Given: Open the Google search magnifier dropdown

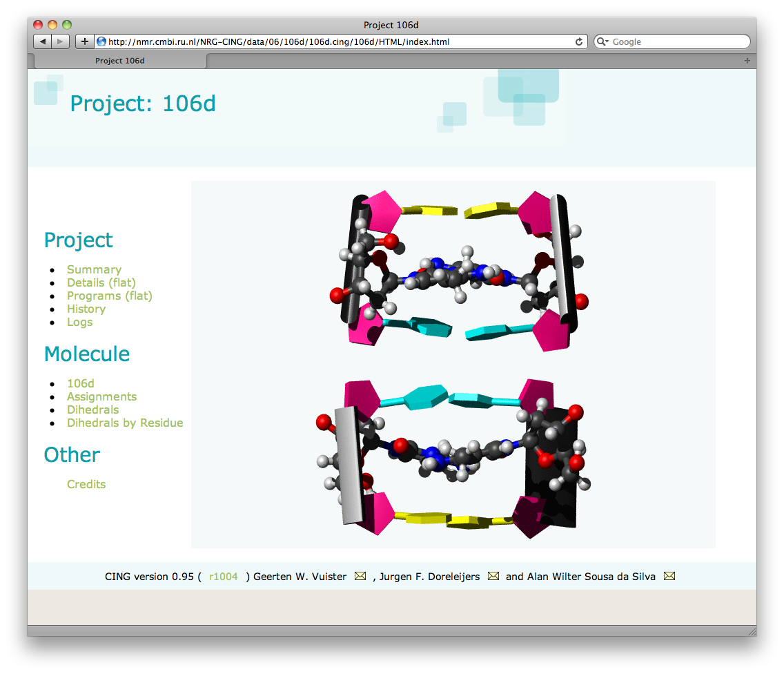Looking at the screenshot, I should pos(602,41).
